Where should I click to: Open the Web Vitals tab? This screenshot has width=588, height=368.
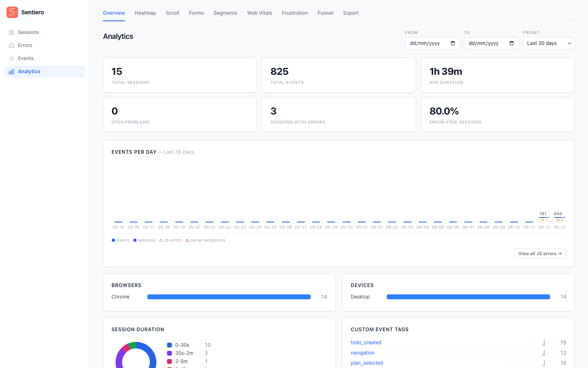click(260, 13)
